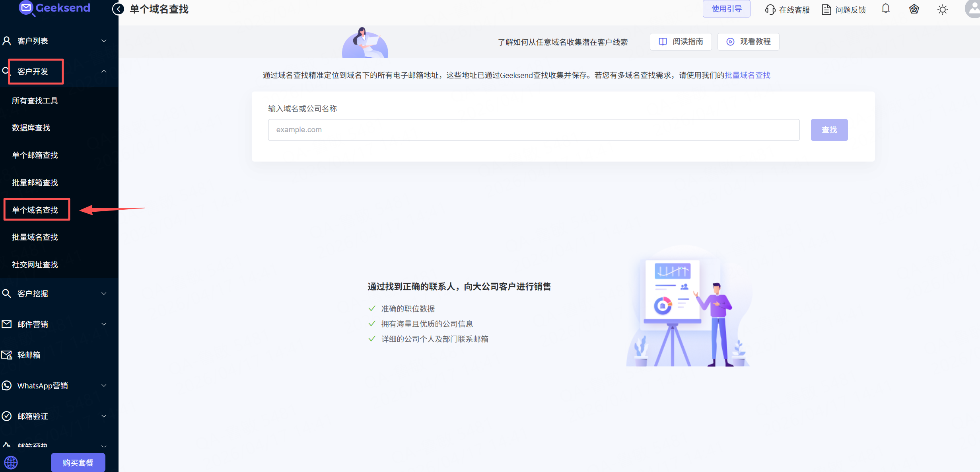The width and height of the screenshot is (980, 472).
Task: Click the membership badge icon in header
Action: click(x=914, y=9)
